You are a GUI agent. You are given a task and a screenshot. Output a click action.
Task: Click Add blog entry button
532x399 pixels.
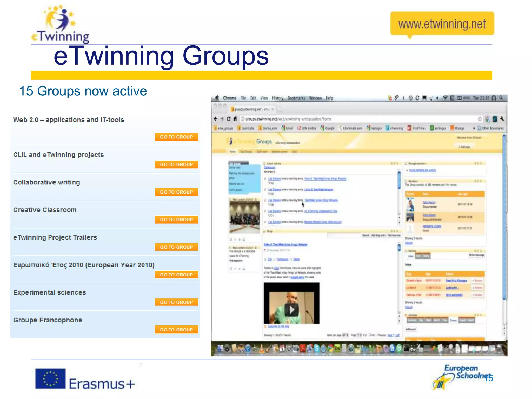(378, 235)
